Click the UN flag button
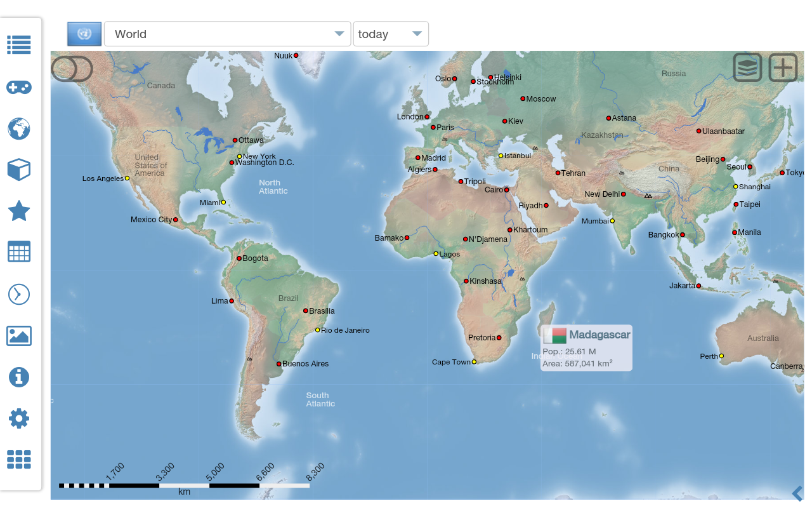The height and width of the screenshot is (508, 812). click(83, 34)
